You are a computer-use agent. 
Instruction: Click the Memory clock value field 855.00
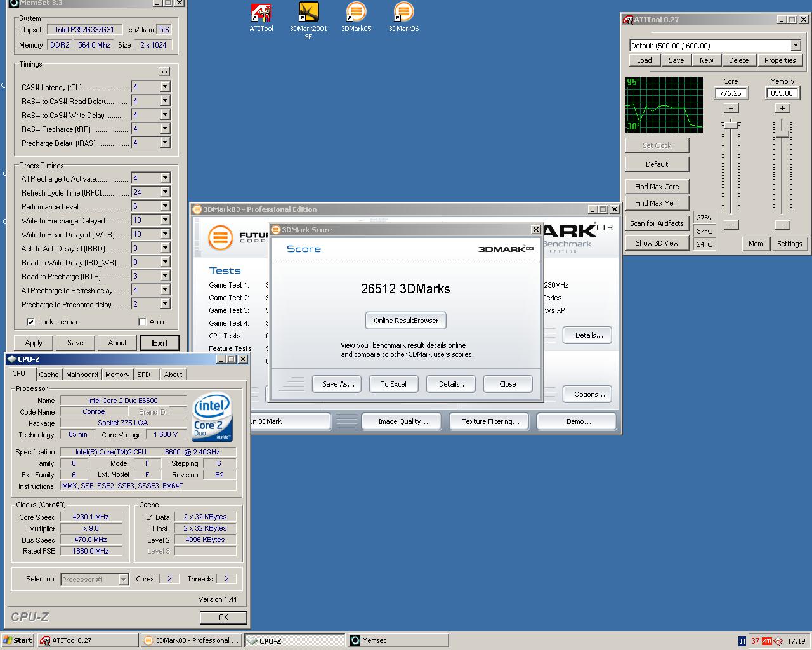point(782,93)
